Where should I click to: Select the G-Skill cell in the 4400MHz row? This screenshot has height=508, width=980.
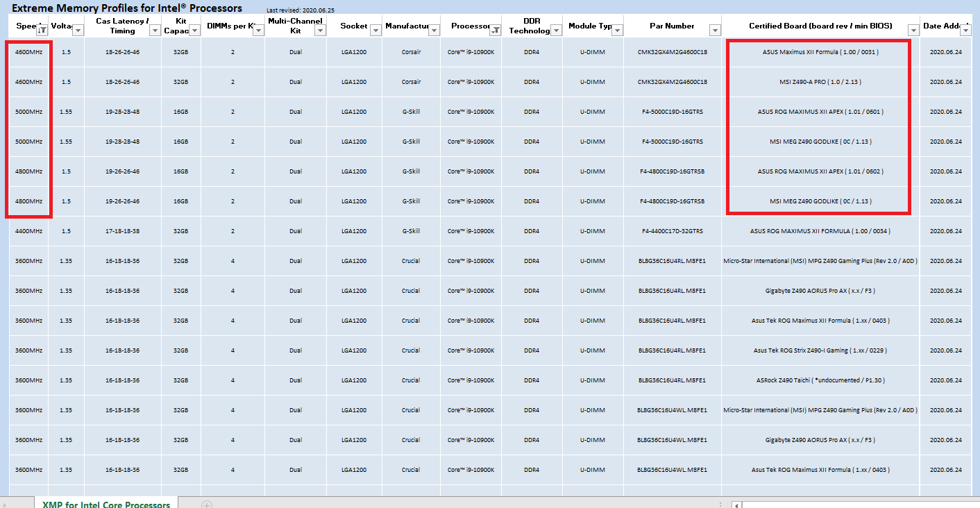pyautogui.click(x=411, y=231)
